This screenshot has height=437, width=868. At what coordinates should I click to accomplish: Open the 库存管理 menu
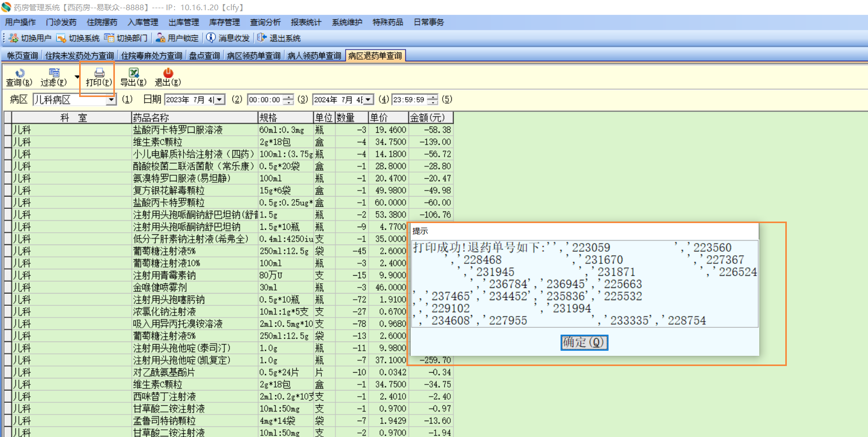pyautogui.click(x=225, y=22)
